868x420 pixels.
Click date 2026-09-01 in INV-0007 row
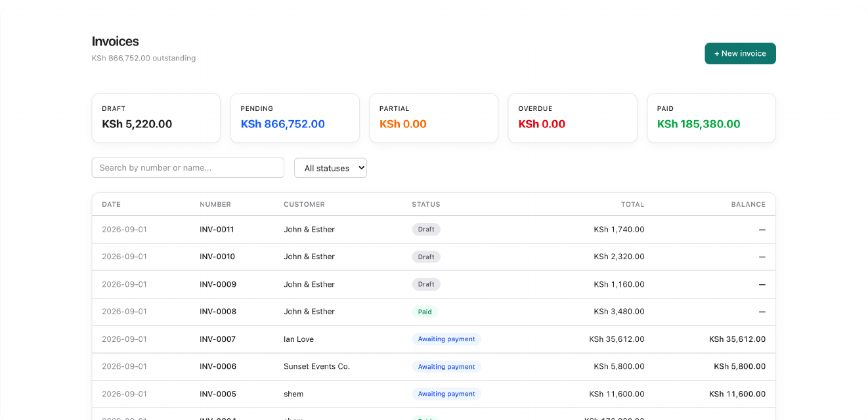124,339
